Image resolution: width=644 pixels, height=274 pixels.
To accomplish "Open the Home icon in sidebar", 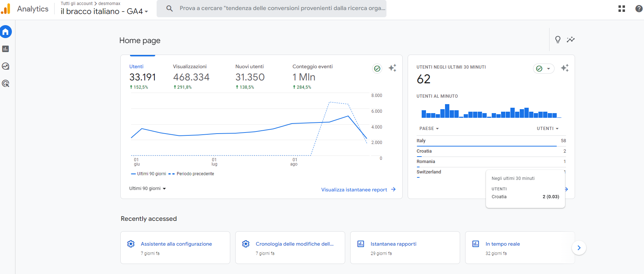I will (x=6, y=32).
